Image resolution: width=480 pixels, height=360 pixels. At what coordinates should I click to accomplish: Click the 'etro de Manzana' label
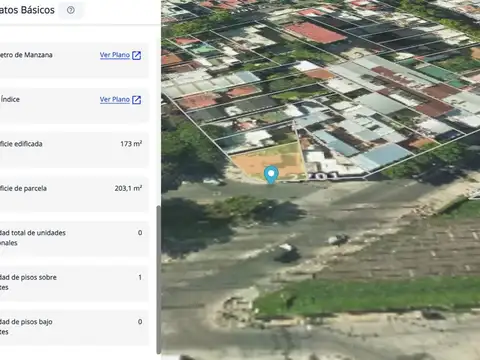point(26,55)
